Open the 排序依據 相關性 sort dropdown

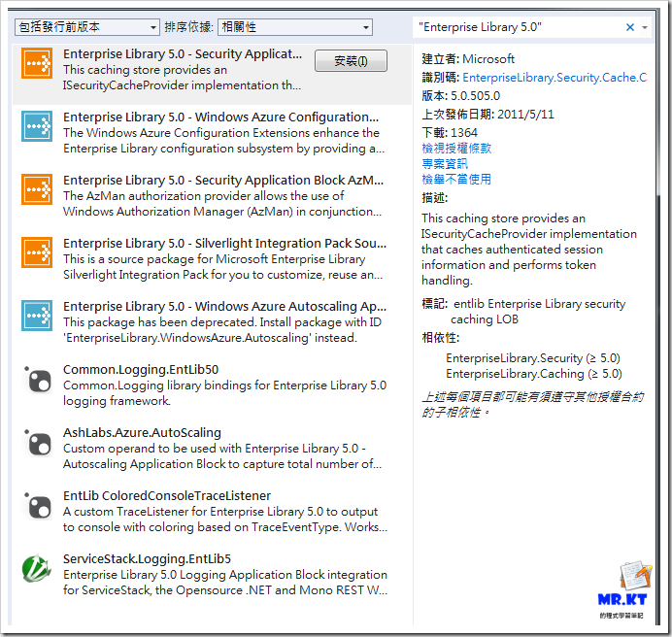(x=295, y=27)
